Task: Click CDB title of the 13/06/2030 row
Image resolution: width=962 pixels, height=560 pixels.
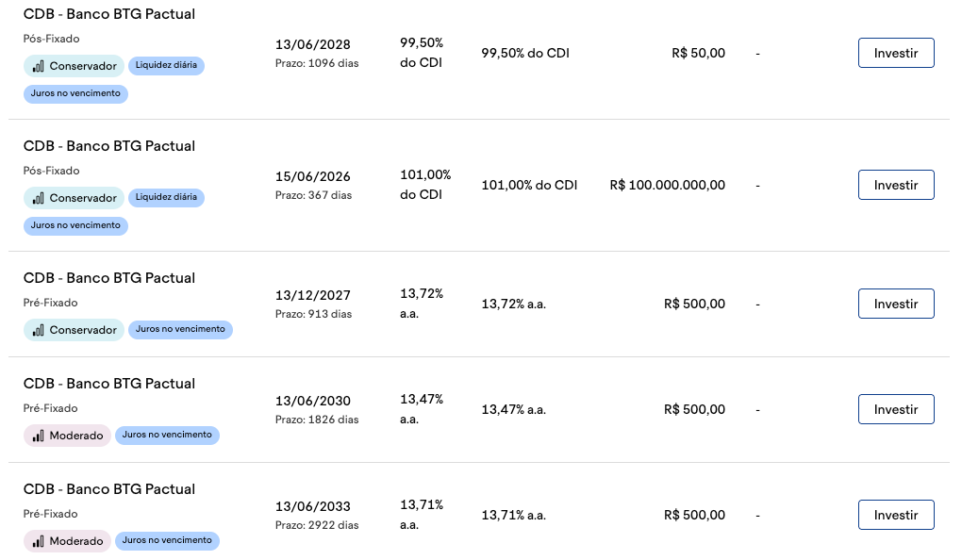Action: [x=109, y=384]
